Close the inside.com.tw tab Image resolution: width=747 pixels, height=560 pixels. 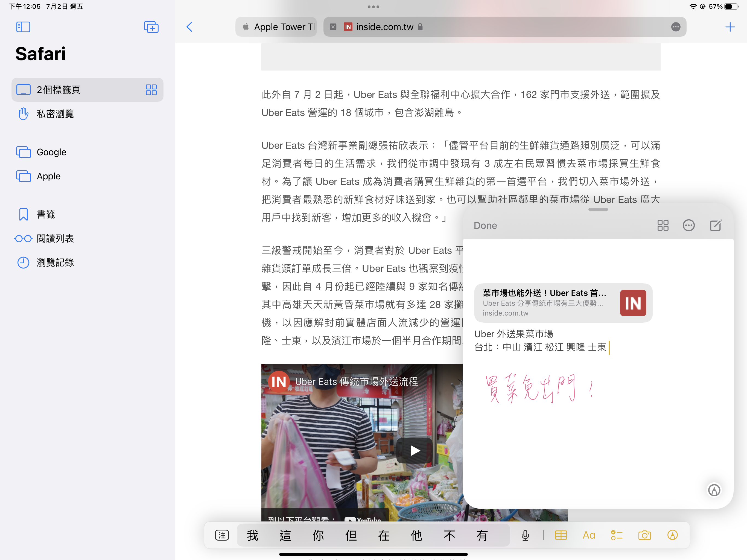[333, 27]
